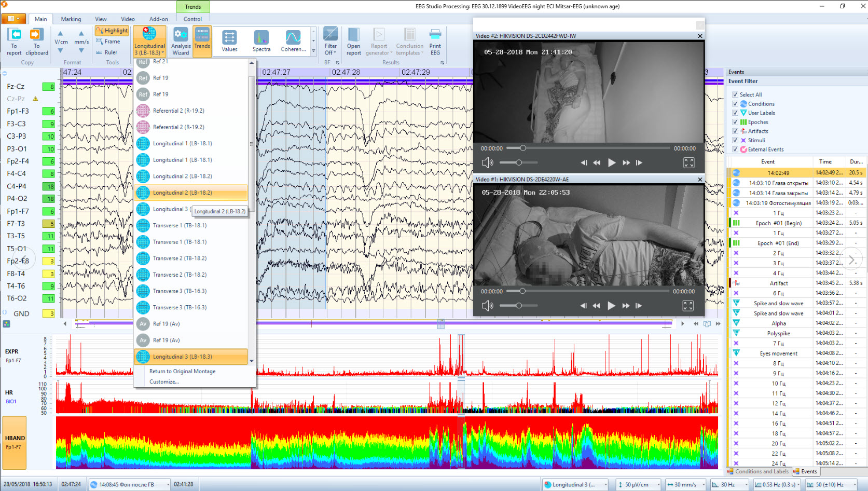Image resolution: width=868 pixels, height=491 pixels.
Task: Open the Values analysis tool
Action: click(229, 38)
